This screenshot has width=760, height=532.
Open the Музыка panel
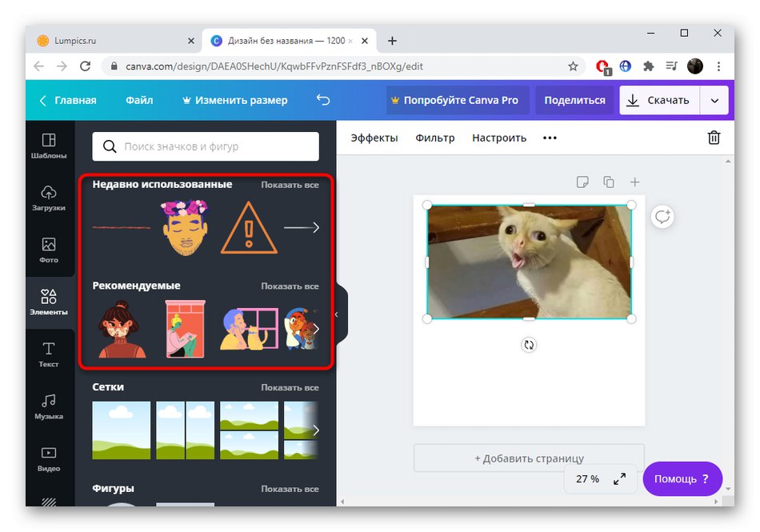pos(50,408)
